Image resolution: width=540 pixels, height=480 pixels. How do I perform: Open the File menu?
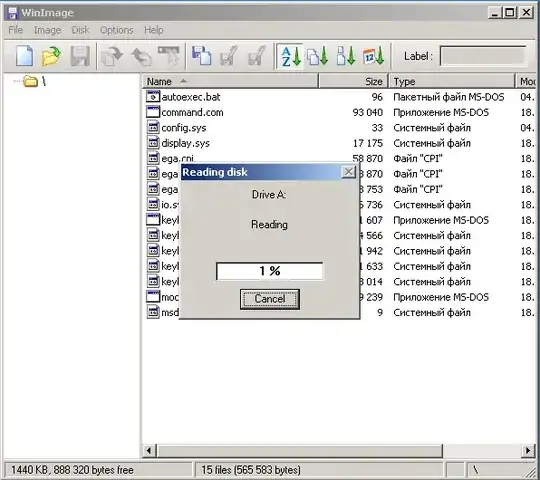(15, 30)
